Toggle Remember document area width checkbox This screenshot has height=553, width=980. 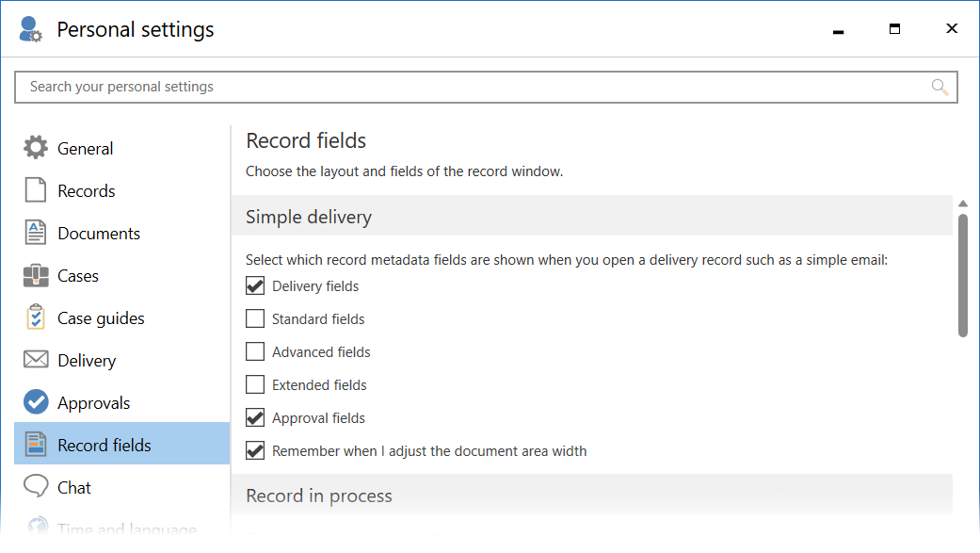[x=255, y=450]
